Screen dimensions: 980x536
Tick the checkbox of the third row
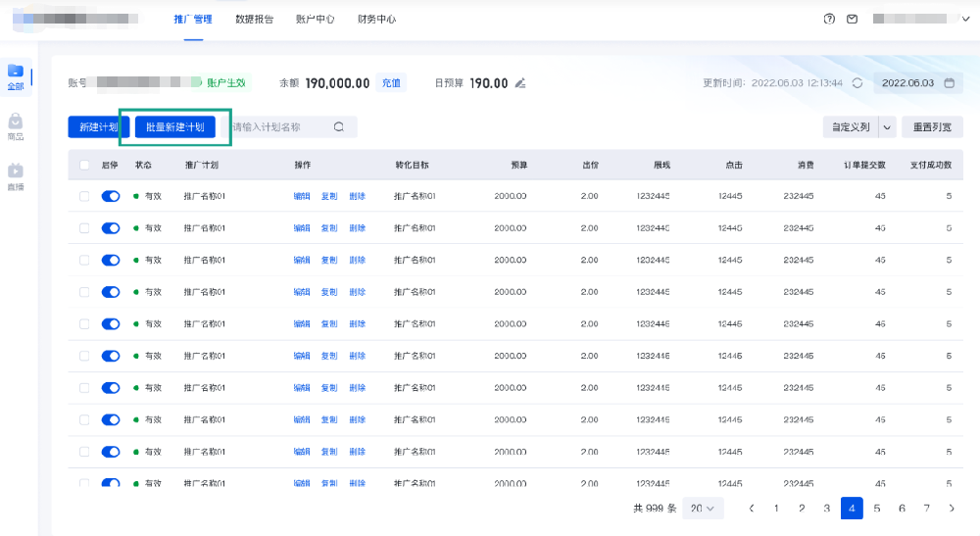coord(84,260)
